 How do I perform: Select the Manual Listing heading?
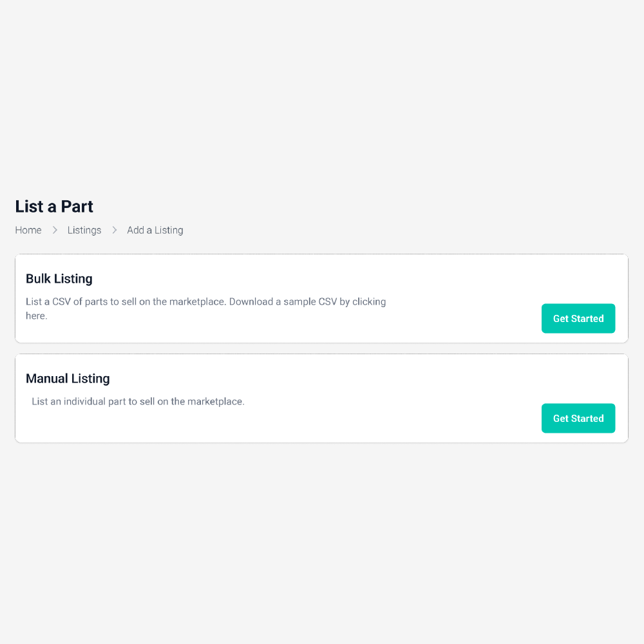click(x=68, y=379)
